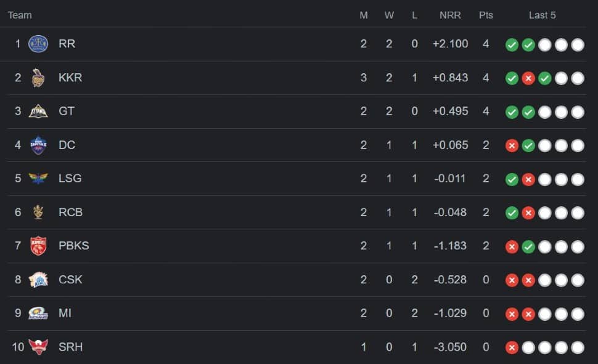598x364 pixels.
Task: Open the PBKS team name link
Action: tap(73, 246)
